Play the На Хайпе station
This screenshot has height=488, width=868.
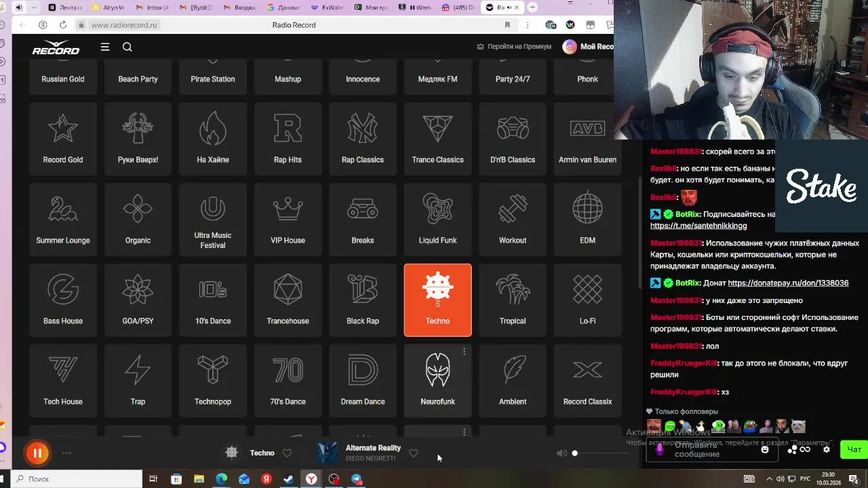(213, 138)
